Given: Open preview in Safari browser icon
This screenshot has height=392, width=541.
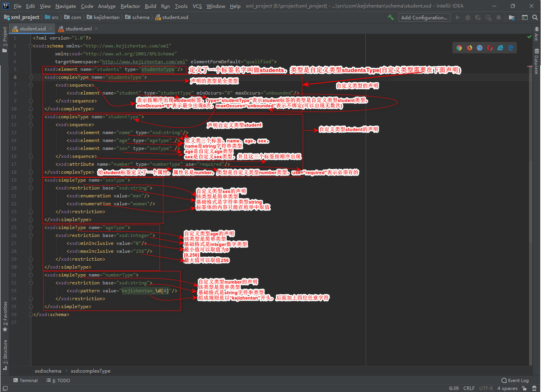Looking at the screenshot, I should [480, 48].
